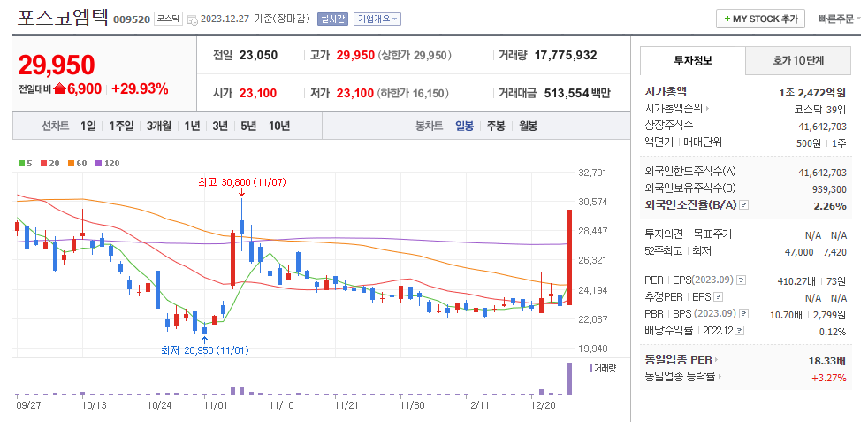
Task: Open 빠른주문 dropdown
Action: coord(840,19)
